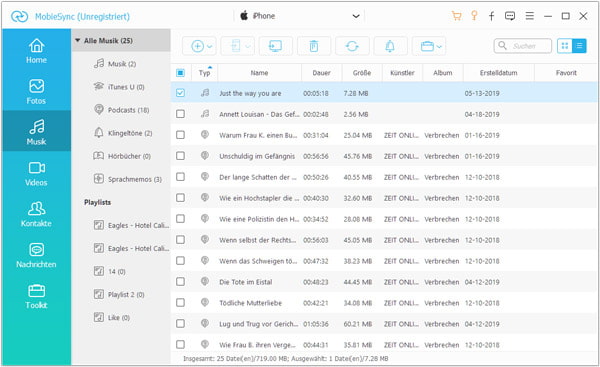
Task: Sort by Dauer column header
Action: coord(321,73)
